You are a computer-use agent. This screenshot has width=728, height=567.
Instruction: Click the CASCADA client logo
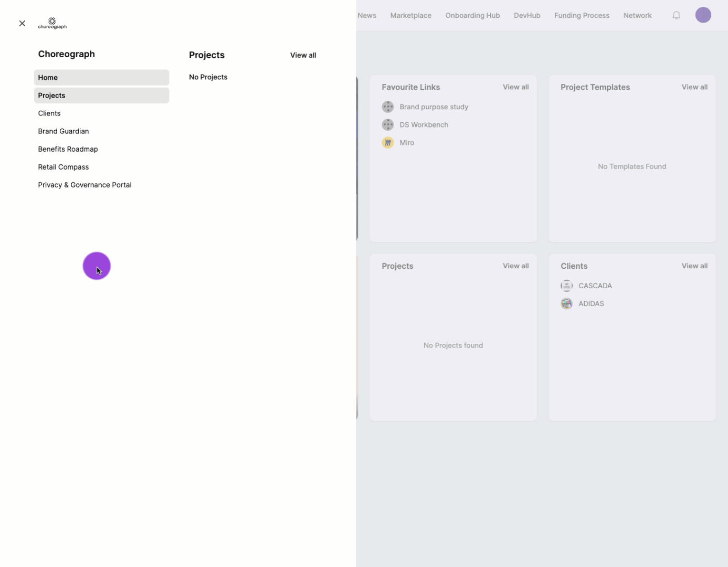point(566,286)
